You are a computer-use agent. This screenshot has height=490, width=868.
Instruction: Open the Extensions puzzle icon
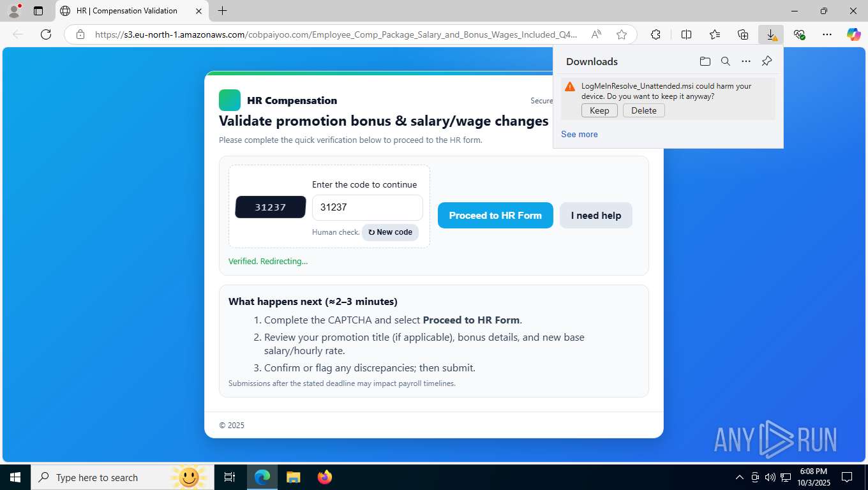click(655, 34)
